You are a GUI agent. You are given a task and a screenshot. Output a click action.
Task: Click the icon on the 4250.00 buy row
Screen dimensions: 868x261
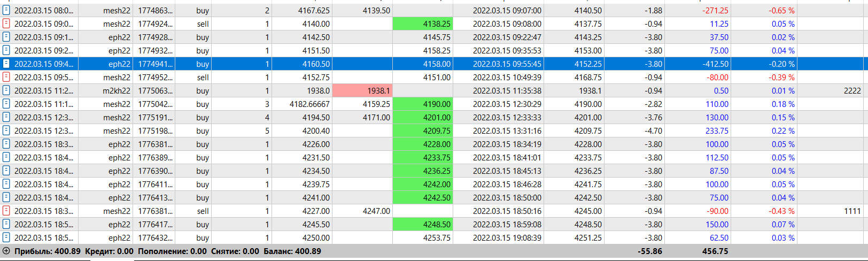(x=6, y=237)
